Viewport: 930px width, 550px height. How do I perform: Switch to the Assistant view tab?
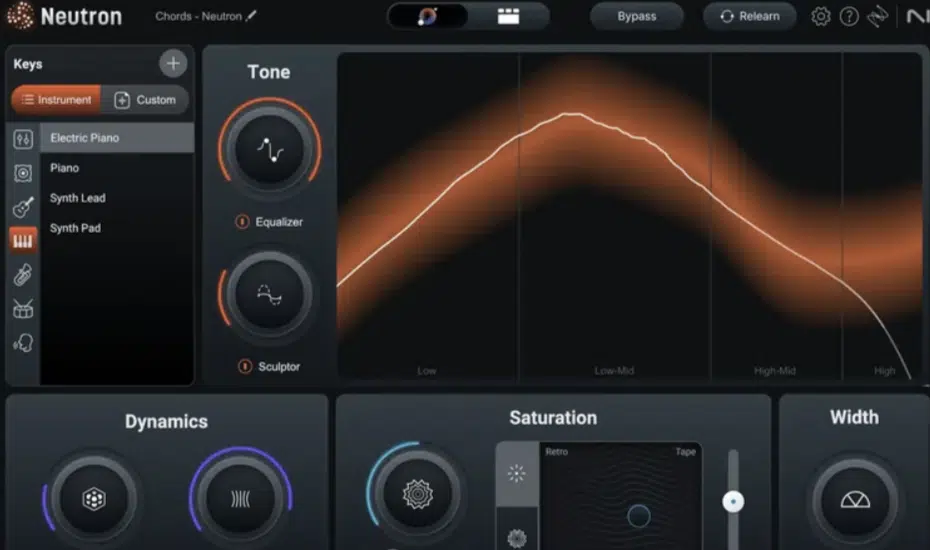click(x=428, y=16)
